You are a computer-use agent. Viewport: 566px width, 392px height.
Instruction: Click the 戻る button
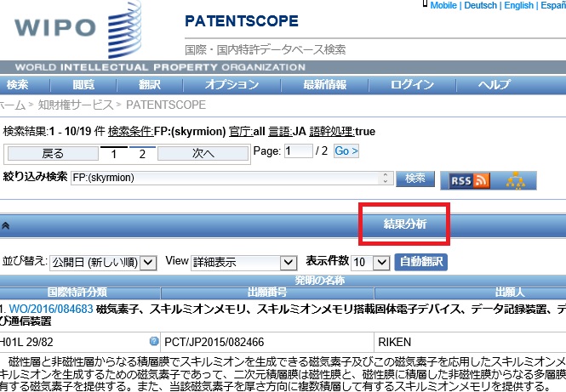(x=53, y=154)
